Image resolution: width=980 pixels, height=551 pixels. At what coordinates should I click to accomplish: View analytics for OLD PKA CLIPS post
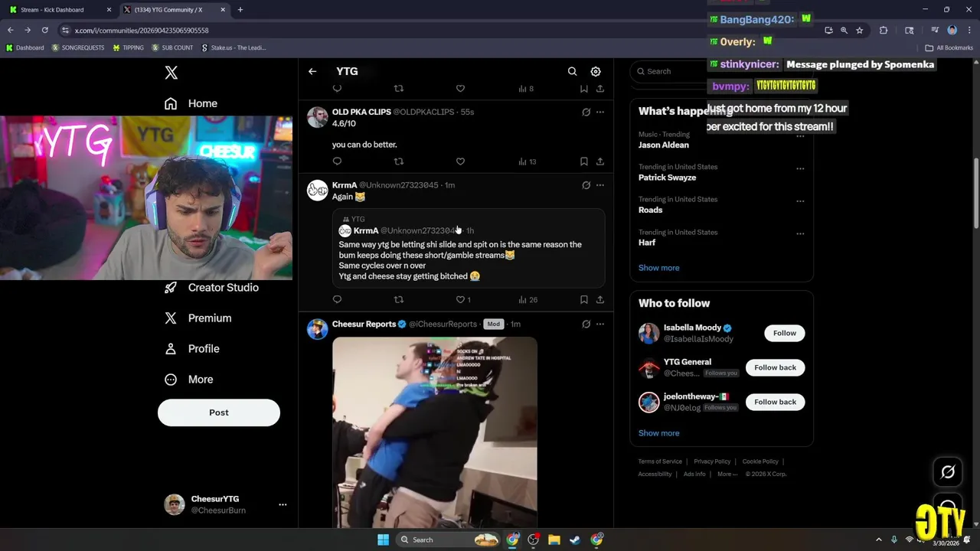pos(527,161)
